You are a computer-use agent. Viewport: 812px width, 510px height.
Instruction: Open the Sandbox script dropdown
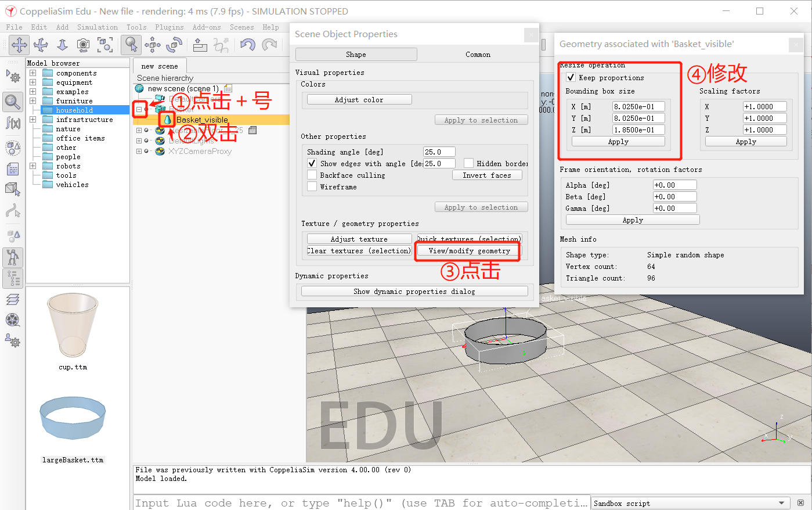click(x=781, y=502)
